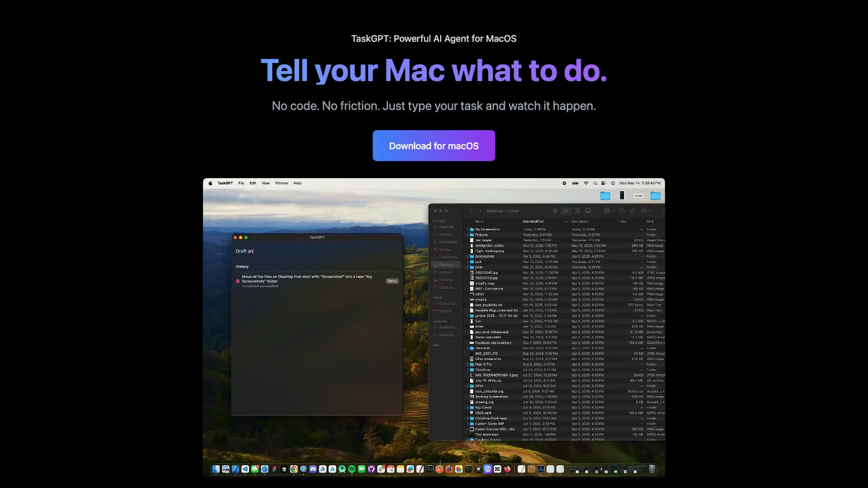
Task: Sort by the Date Modified column header
Action: 533,222
